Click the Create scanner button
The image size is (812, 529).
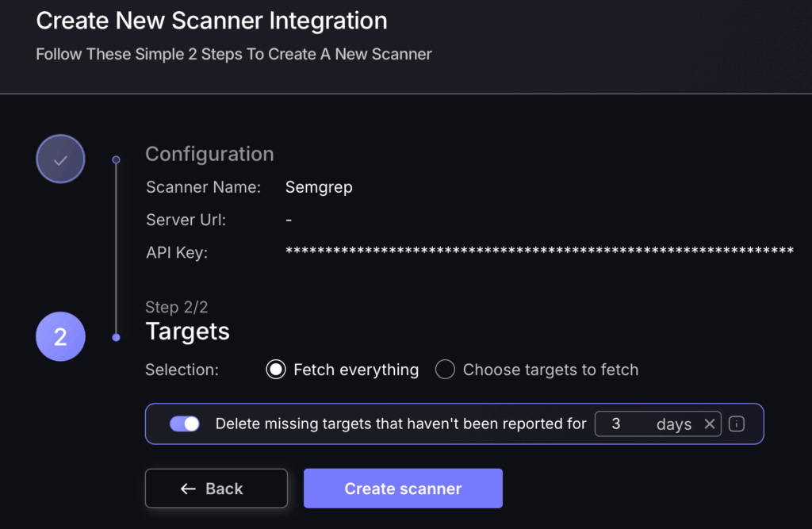(x=403, y=489)
